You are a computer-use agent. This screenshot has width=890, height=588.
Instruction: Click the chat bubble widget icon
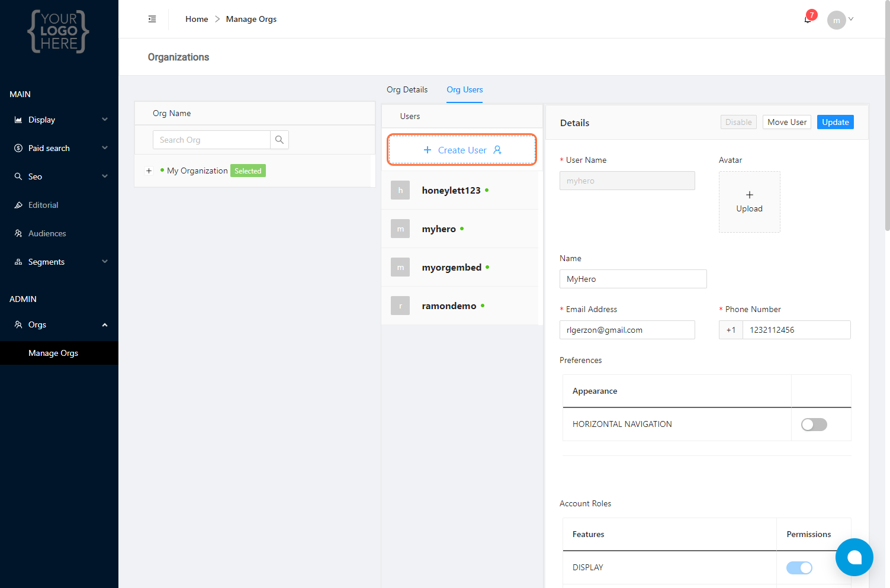(854, 557)
